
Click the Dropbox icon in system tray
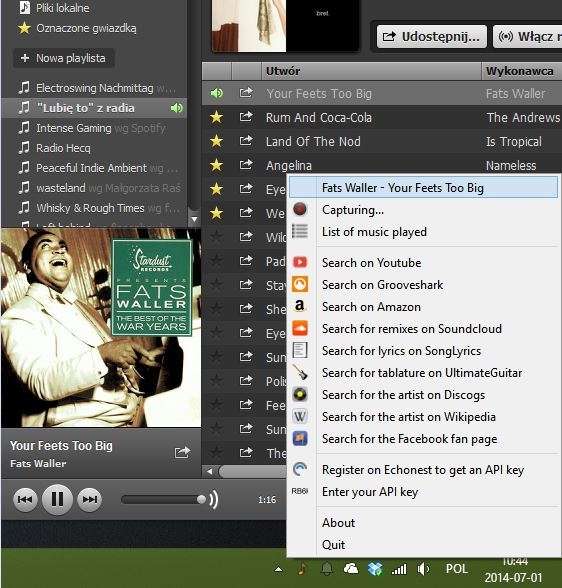tap(375, 569)
